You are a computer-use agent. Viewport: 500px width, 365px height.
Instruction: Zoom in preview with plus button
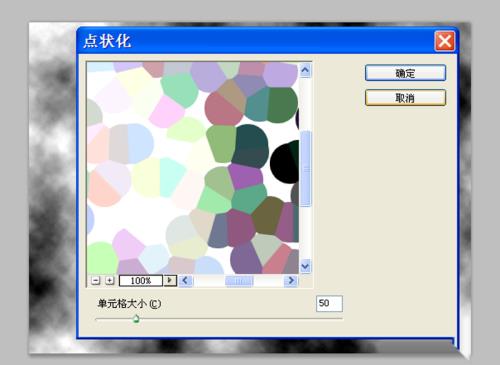(109, 280)
